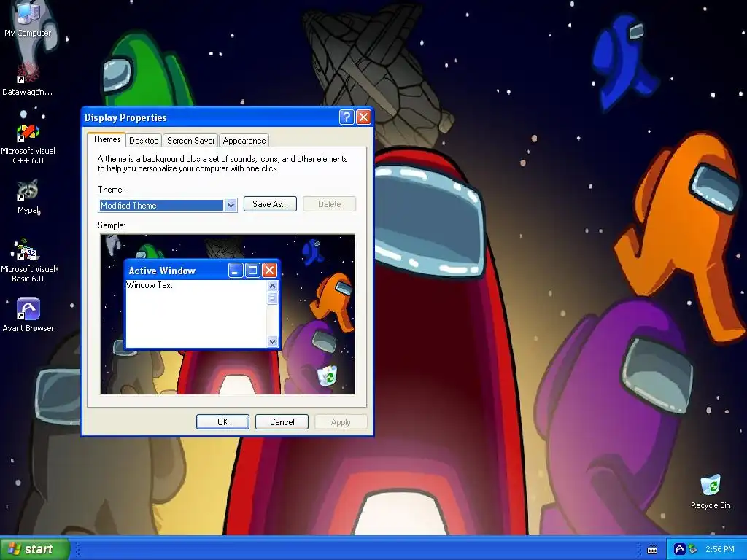
Task: Select the DataWagon desktop shortcut
Action: pyautogui.click(x=28, y=79)
